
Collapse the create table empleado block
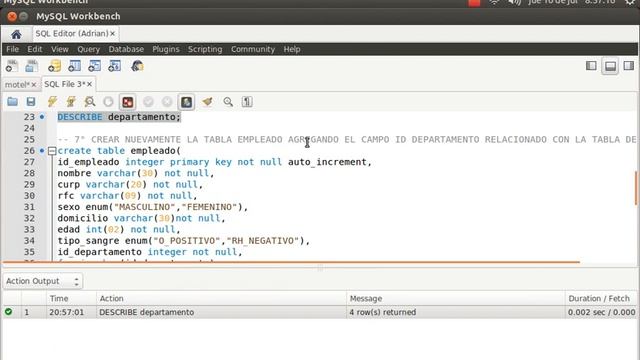point(52,151)
